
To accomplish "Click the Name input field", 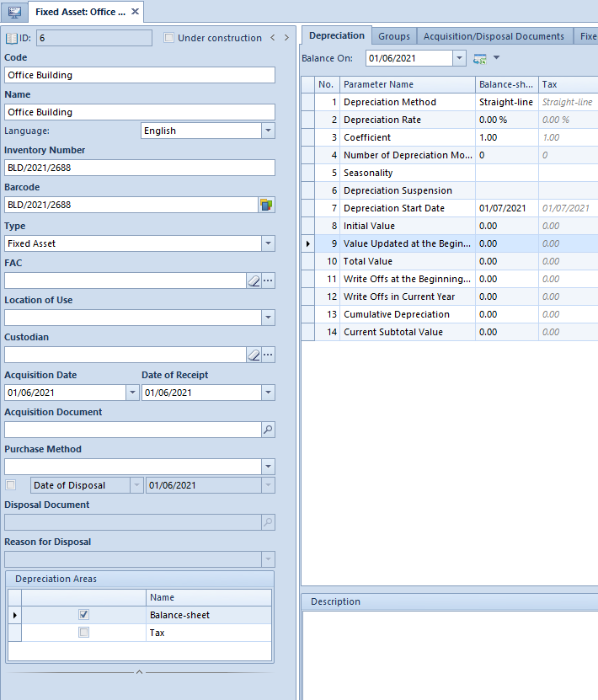I will point(140,112).
